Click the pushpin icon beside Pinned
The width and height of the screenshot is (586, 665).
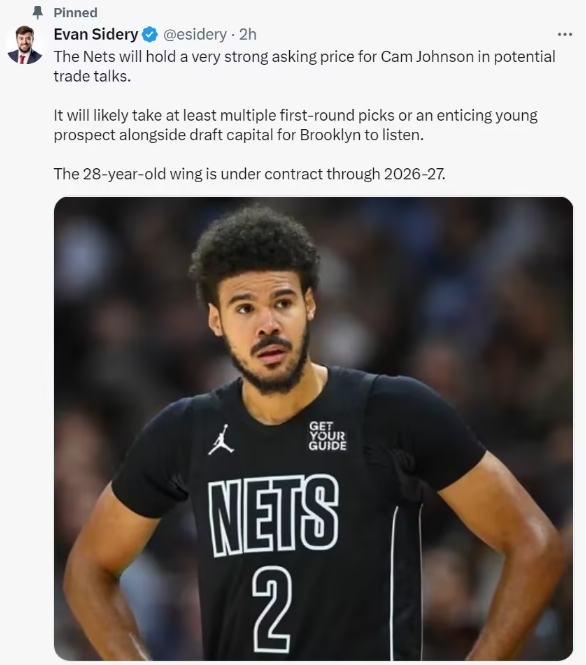[x=38, y=13]
